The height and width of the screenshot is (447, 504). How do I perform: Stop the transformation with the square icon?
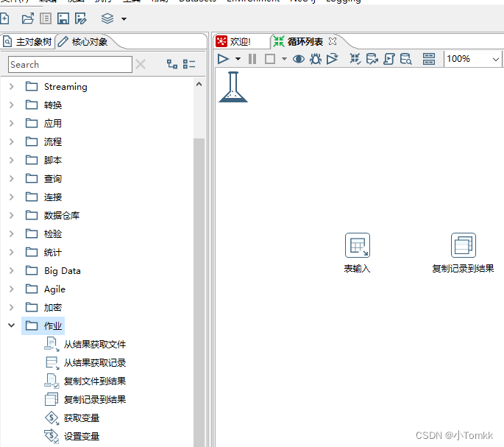pyautogui.click(x=270, y=59)
